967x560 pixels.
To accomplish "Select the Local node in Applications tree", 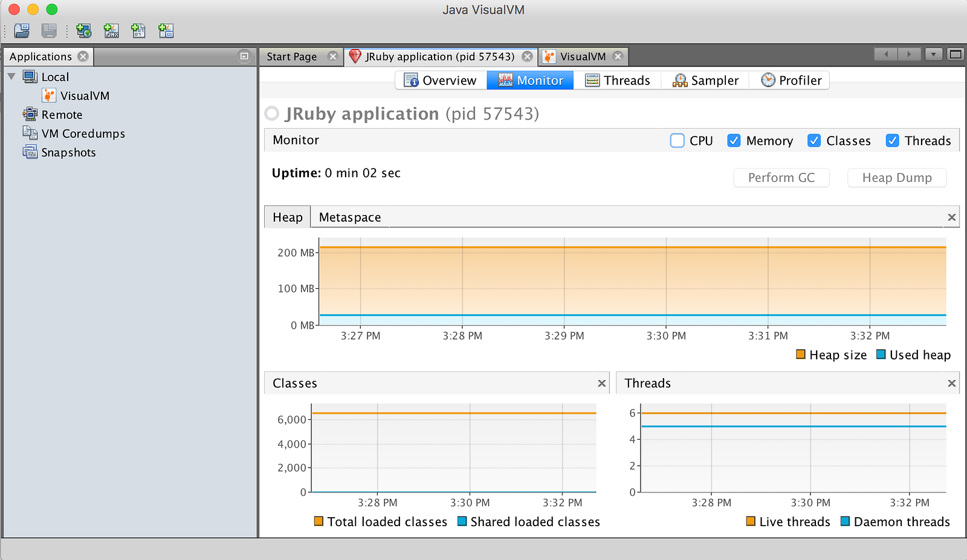I will (55, 77).
